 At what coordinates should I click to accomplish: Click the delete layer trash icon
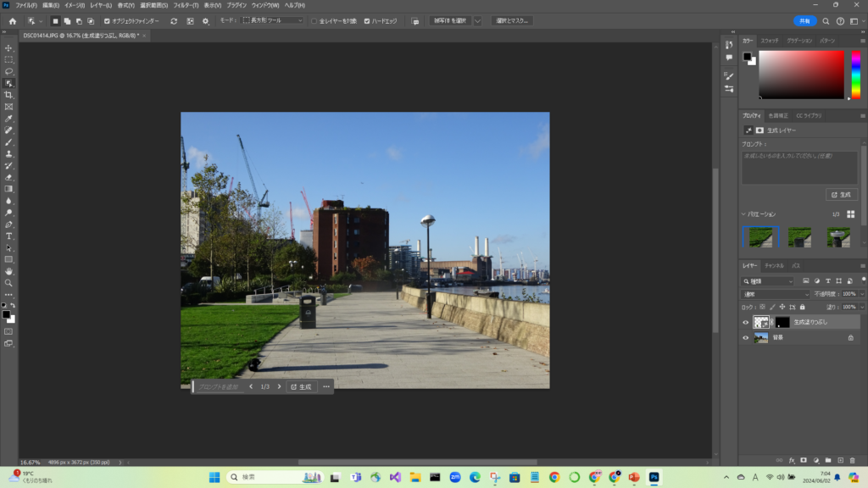click(x=852, y=460)
